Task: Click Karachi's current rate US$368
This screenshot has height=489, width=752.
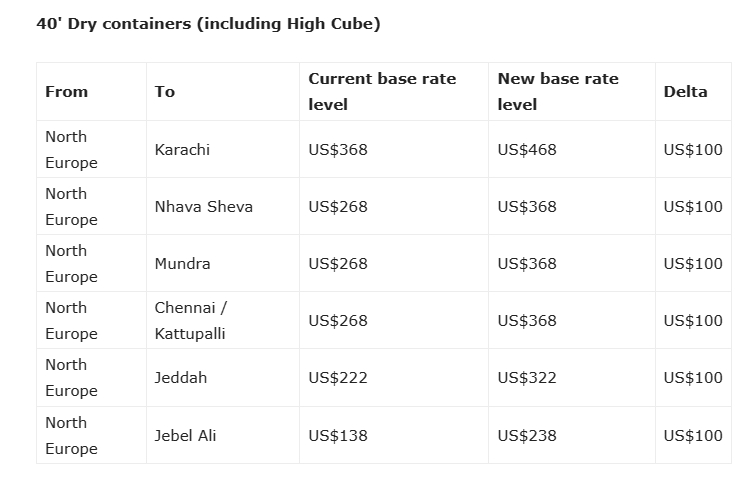Action: click(x=338, y=150)
